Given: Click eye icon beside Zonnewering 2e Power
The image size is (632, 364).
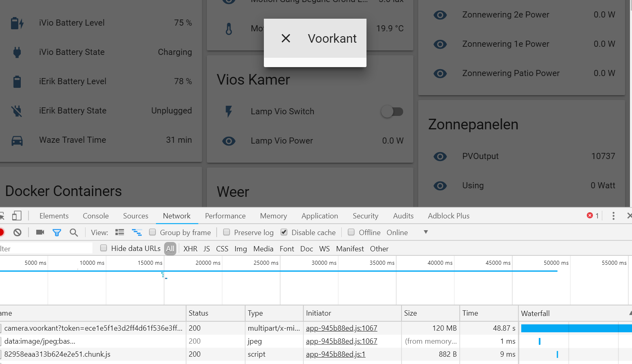Looking at the screenshot, I should pos(440,15).
